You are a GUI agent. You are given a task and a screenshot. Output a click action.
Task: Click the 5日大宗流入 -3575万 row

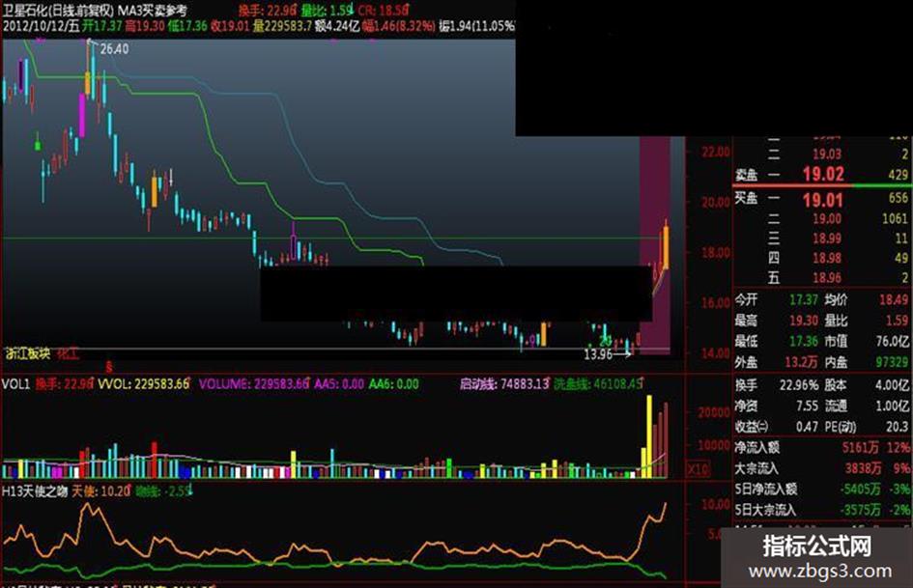coord(821,510)
